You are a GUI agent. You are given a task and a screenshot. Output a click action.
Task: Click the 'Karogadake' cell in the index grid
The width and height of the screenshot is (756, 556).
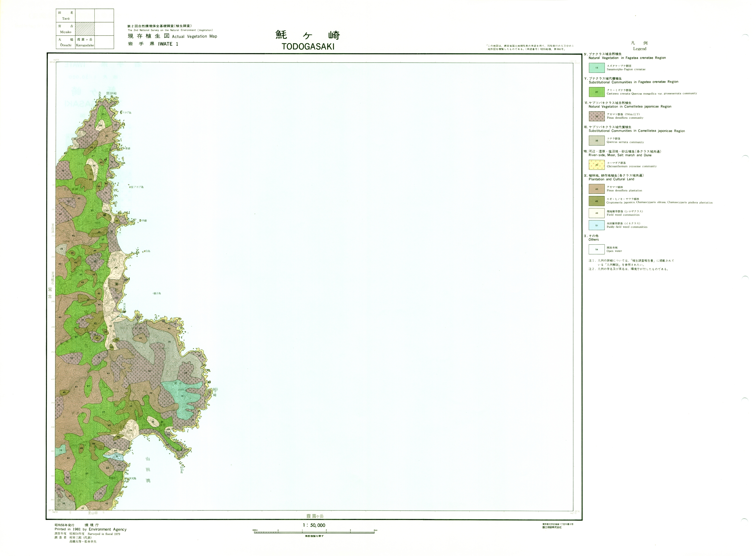pyautogui.click(x=85, y=42)
